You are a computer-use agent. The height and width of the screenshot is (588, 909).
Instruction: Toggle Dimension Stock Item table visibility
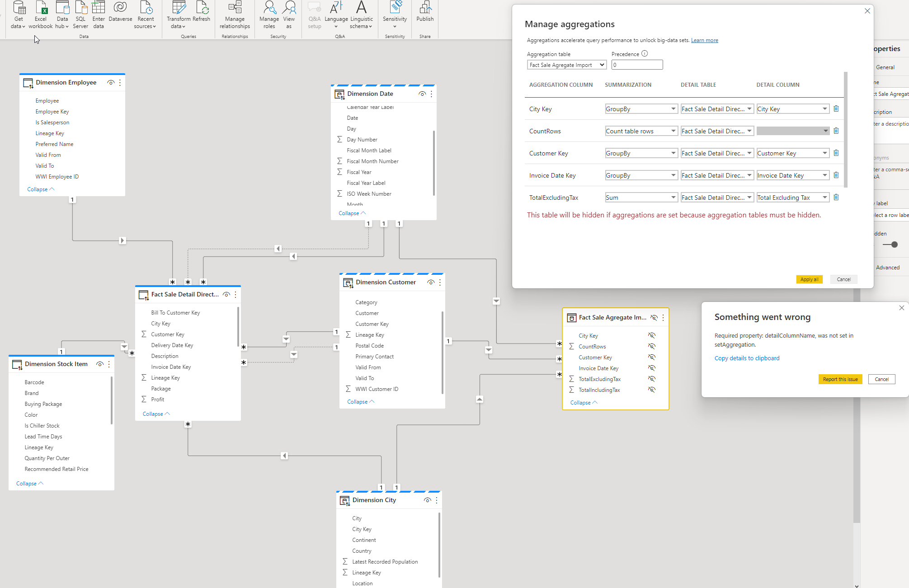100,364
